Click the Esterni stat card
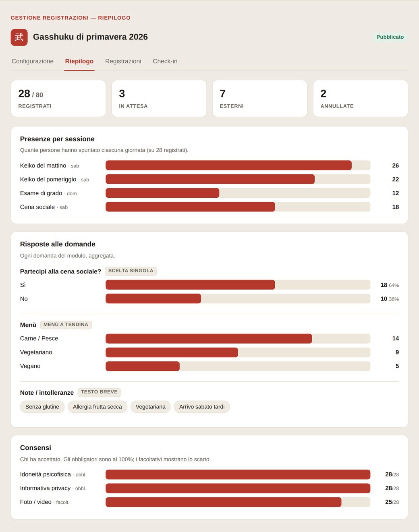419x532 pixels. 260,98
